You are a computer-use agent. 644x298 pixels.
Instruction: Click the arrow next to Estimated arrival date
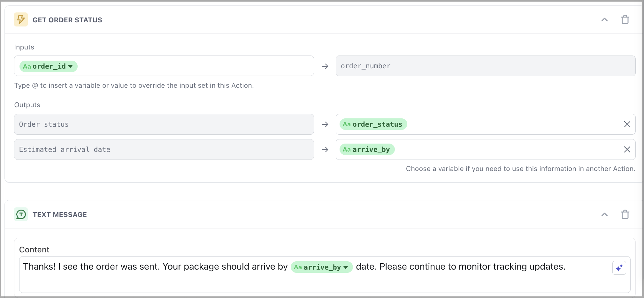(325, 150)
